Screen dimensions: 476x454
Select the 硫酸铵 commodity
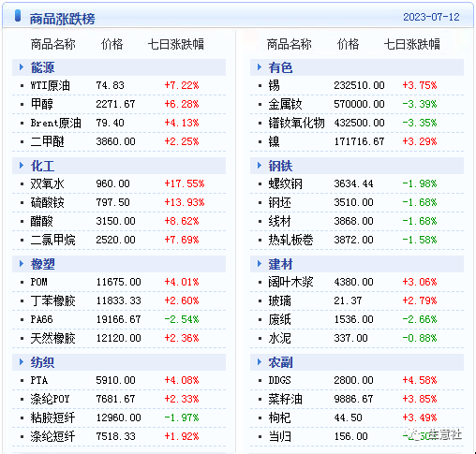click(47, 202)
